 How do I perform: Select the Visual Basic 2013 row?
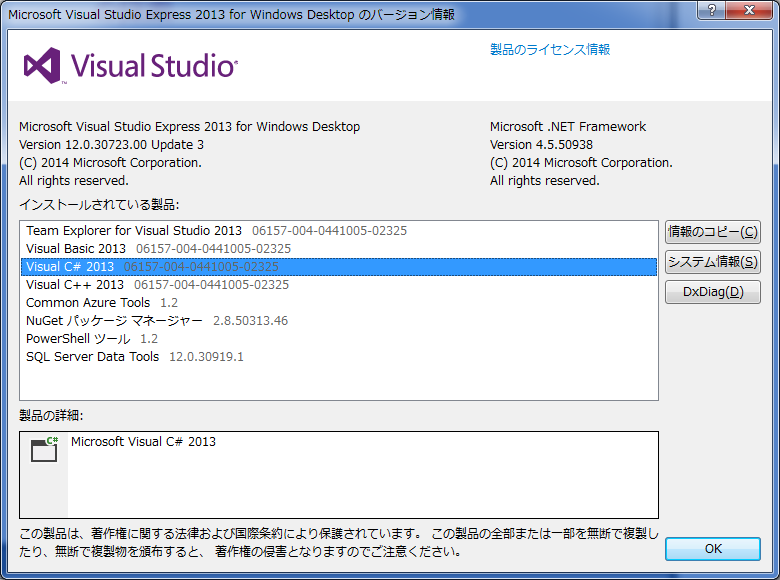tap(339, 249)
